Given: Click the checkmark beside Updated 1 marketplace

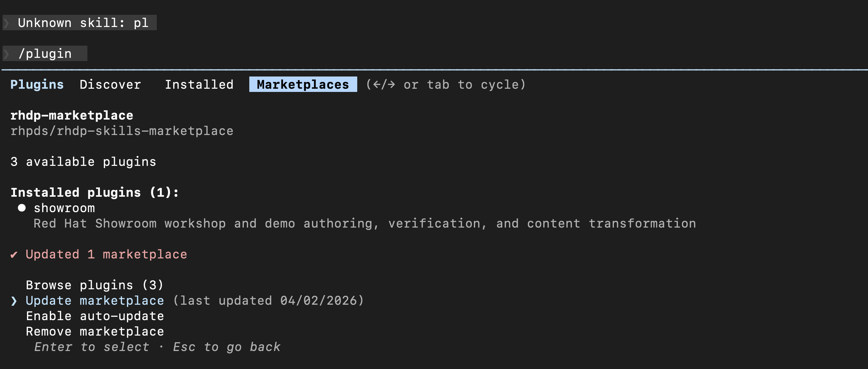Looking at the screenshot, I should (14, 254).
